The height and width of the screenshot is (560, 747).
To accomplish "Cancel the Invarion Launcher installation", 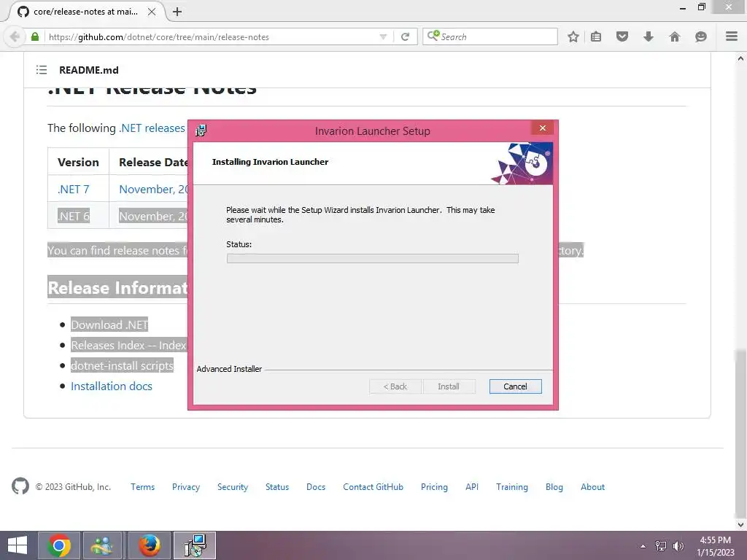I will coord(516,386).
